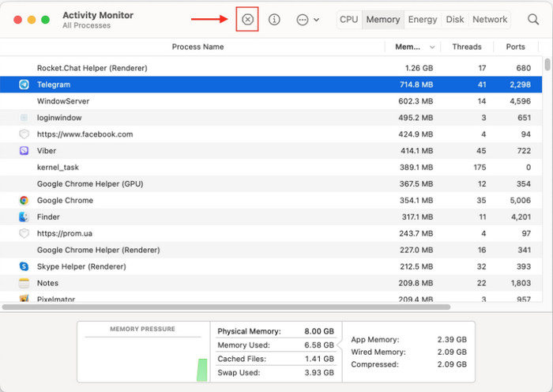The width and height of the screenshot is (553, 392).
Task: Select the Rocket.Chat Helper (Renderer) row
Action: (271, 68)
